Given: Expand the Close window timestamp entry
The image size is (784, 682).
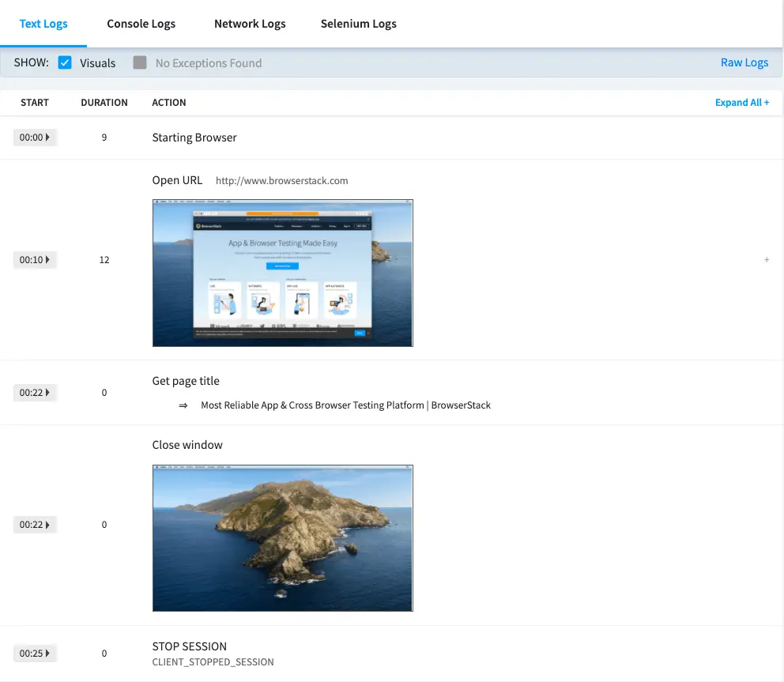Looking at the screenshot, I should coord(35,524).
